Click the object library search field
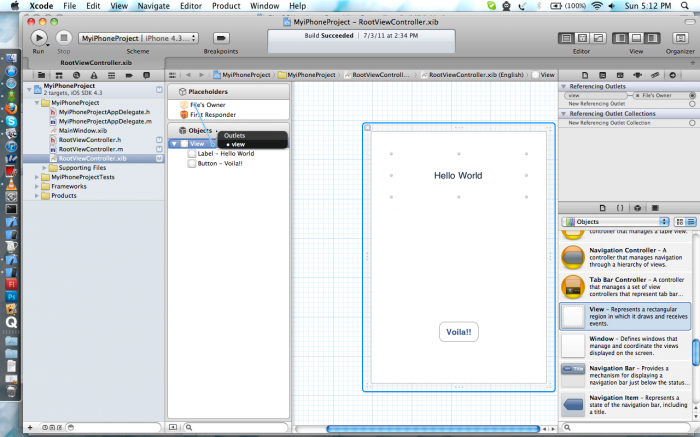 pos(627,428)
